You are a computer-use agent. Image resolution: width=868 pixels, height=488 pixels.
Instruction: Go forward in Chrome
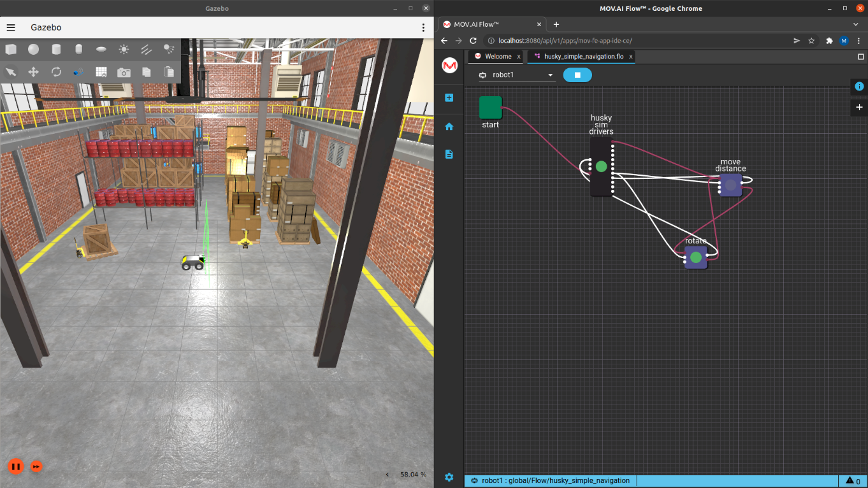pos(459,40)
